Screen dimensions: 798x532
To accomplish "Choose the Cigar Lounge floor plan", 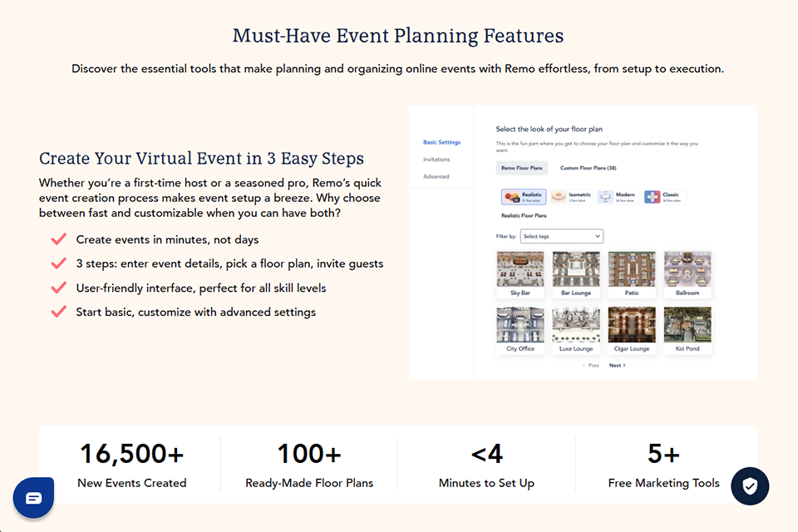I will tap(632, 330).
